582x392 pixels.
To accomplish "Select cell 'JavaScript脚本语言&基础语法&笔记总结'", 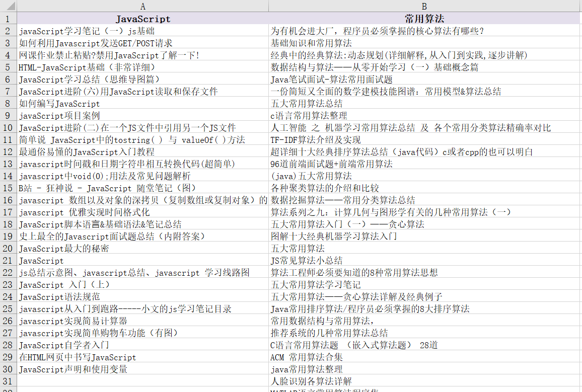I will [x=143, y=224].
